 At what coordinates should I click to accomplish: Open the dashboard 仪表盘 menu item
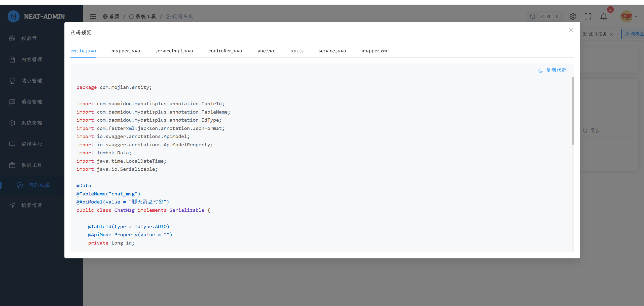pyautogui.click(x=29, y=38)
